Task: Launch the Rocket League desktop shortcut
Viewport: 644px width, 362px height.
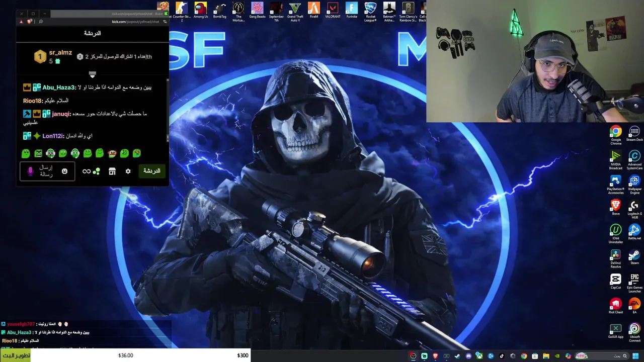Action: [370, 11]
